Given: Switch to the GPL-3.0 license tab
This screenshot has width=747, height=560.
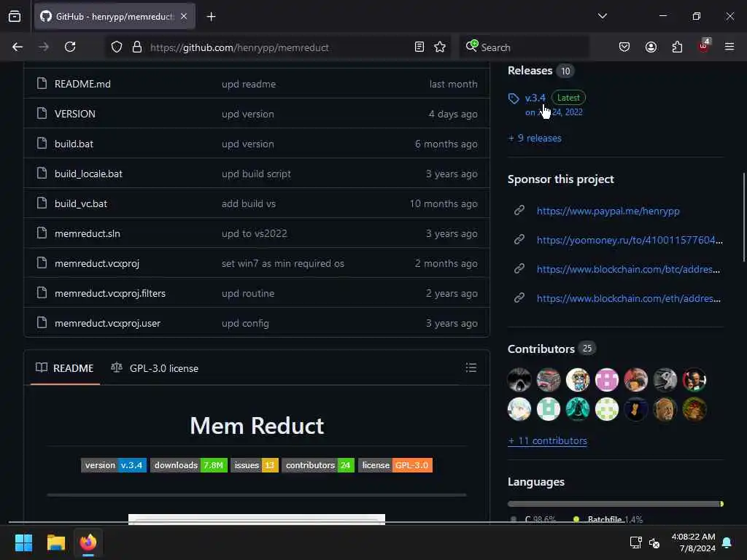Looking at the screenshot, I should pos(155,368).
